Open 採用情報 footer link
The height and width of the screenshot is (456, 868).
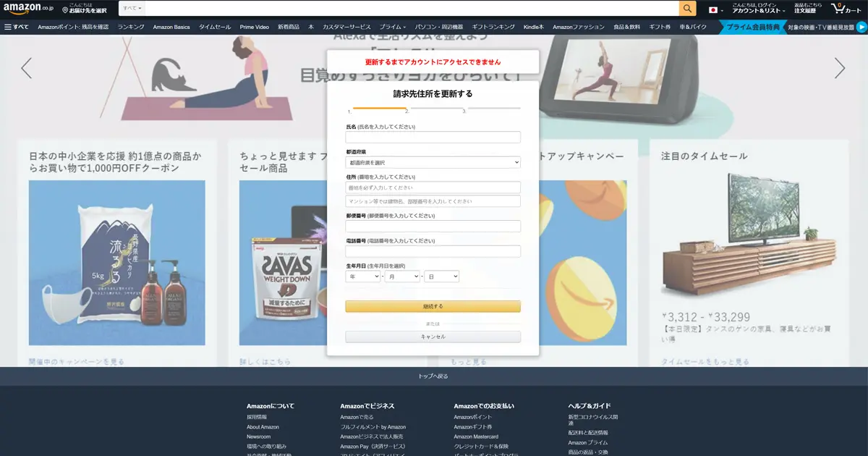(x=257, y=417)
